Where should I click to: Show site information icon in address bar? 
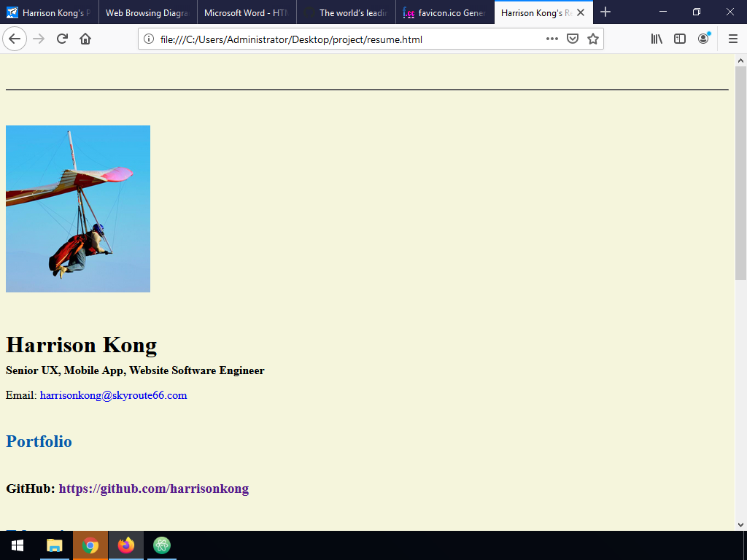[x=149, y=39]
